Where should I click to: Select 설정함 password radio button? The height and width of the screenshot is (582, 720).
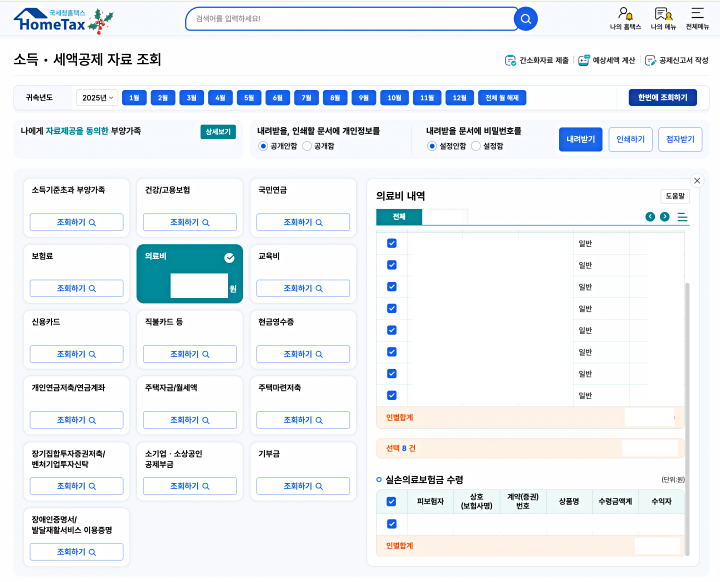pyautogui.click(x=476, y=146)
